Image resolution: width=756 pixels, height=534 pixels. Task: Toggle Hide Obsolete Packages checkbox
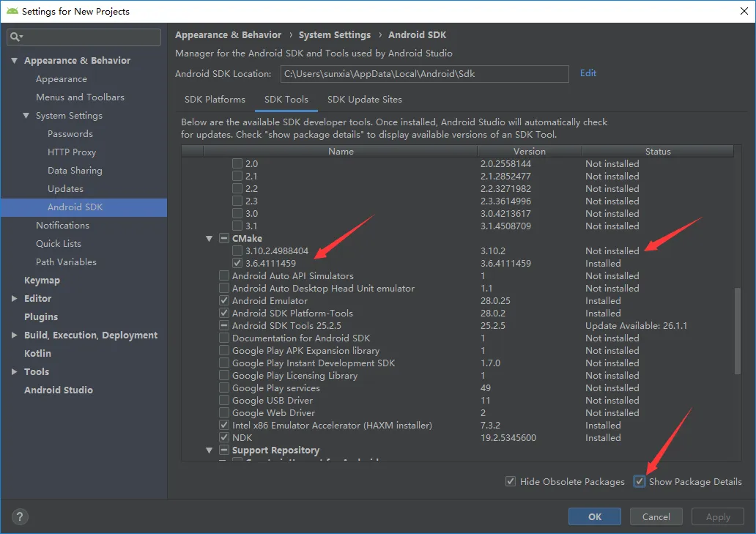pos(510,481)
